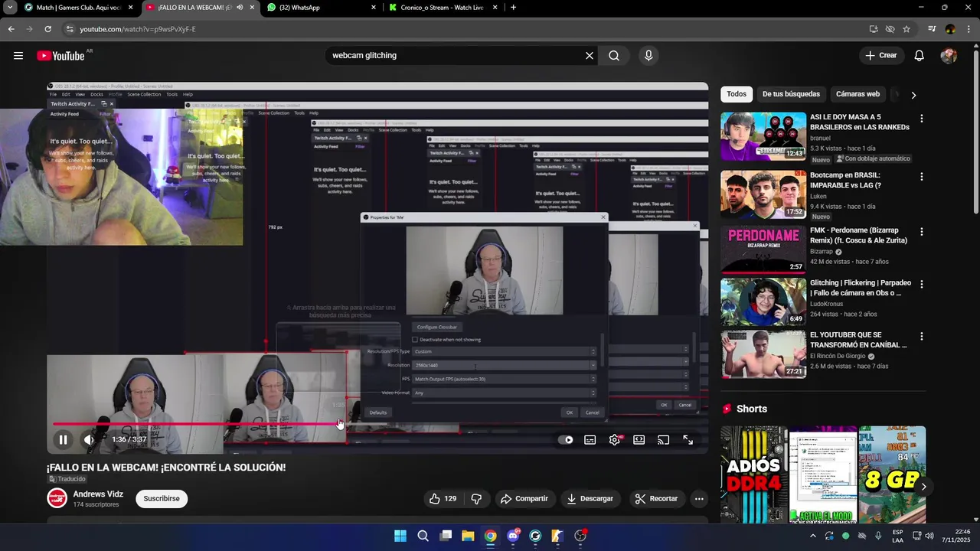Screen dimensions: 980x551
Task: Enter fullscreen video mode
Action: click(688, 440)
